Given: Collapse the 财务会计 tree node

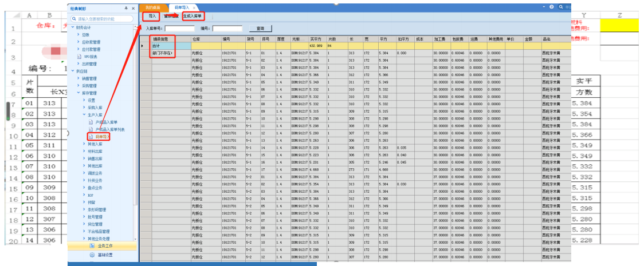Looking at the screenshot, I should pos(72,27).
